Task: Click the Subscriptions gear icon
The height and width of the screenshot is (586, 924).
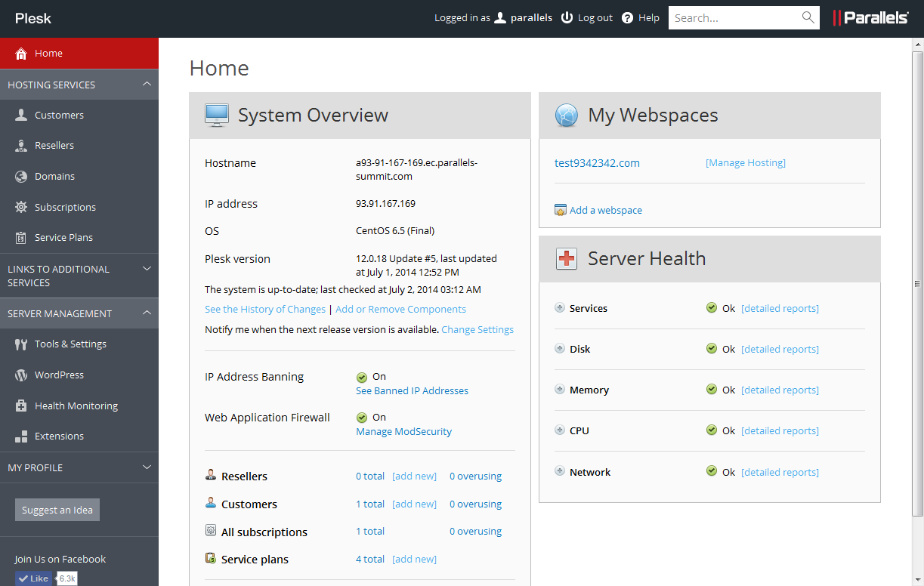Action: (21, 207)
